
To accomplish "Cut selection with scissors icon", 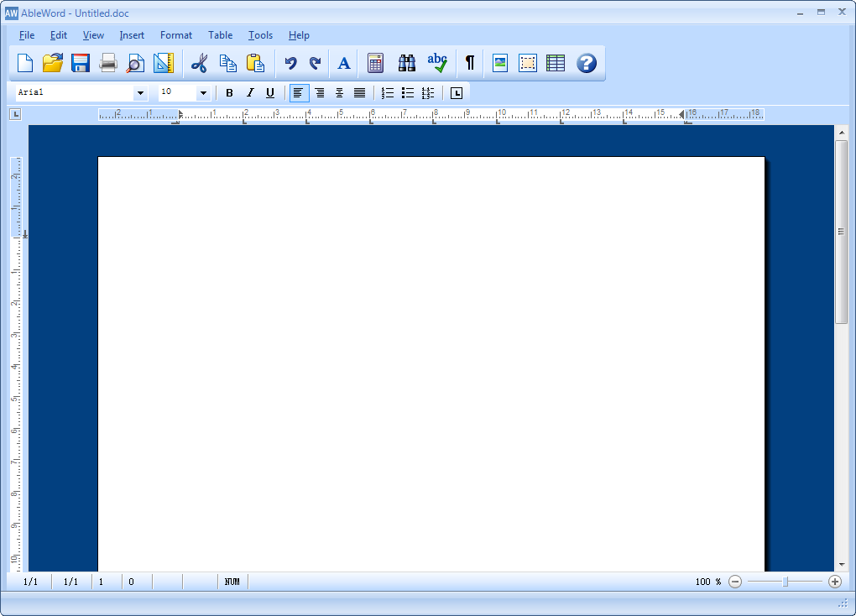I will tap(199, 63).
